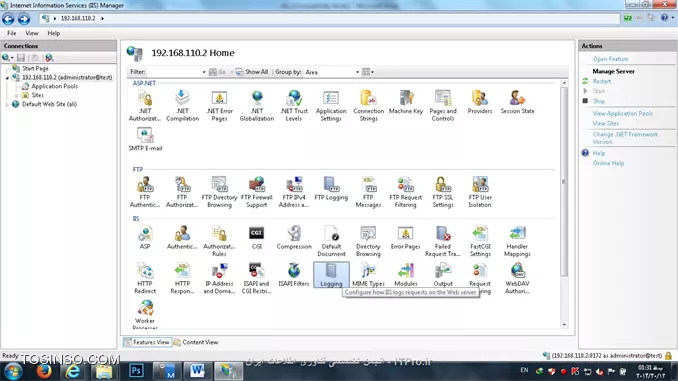Open the .NET Trust Levels feature
Screen dimensions: 678x381
pos(294,106)
